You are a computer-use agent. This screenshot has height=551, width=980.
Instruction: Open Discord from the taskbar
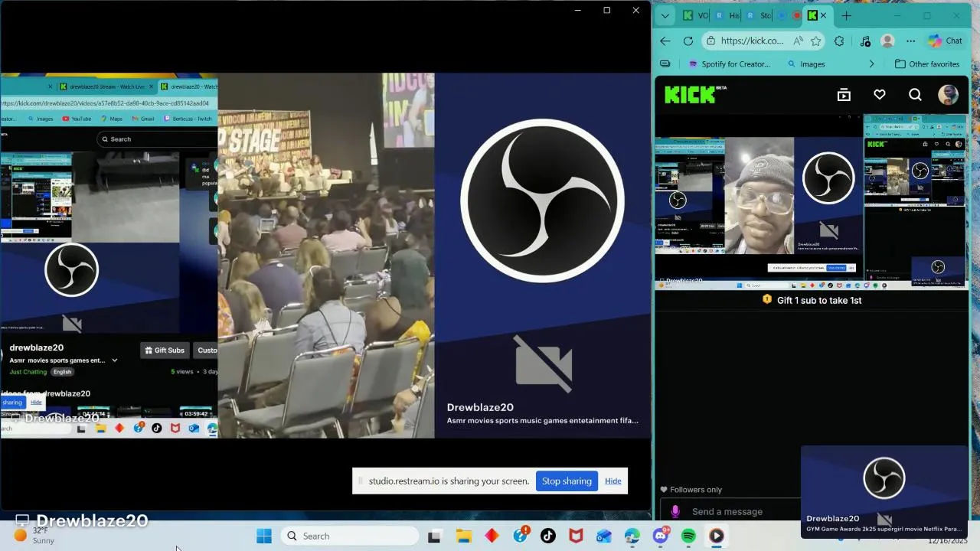coord(661,536)
